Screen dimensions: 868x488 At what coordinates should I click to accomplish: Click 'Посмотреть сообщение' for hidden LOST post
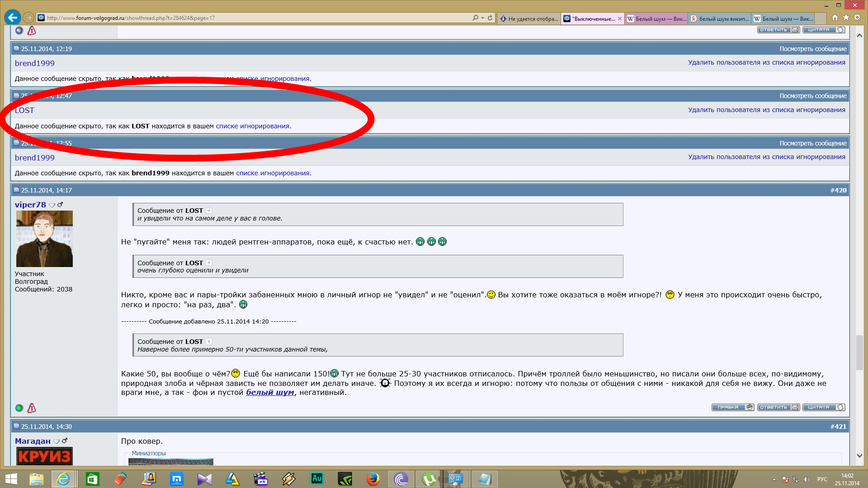click(812, 96)
